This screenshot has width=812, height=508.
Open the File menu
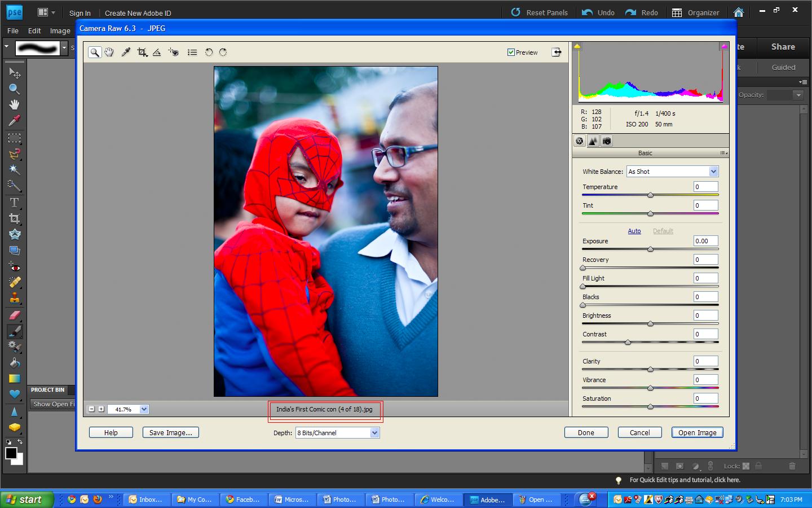13,30
